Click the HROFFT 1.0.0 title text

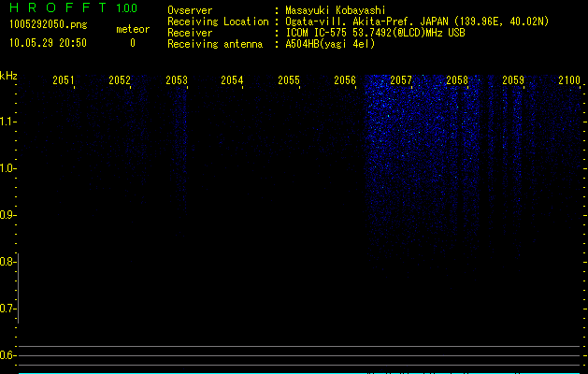point(74,7)
